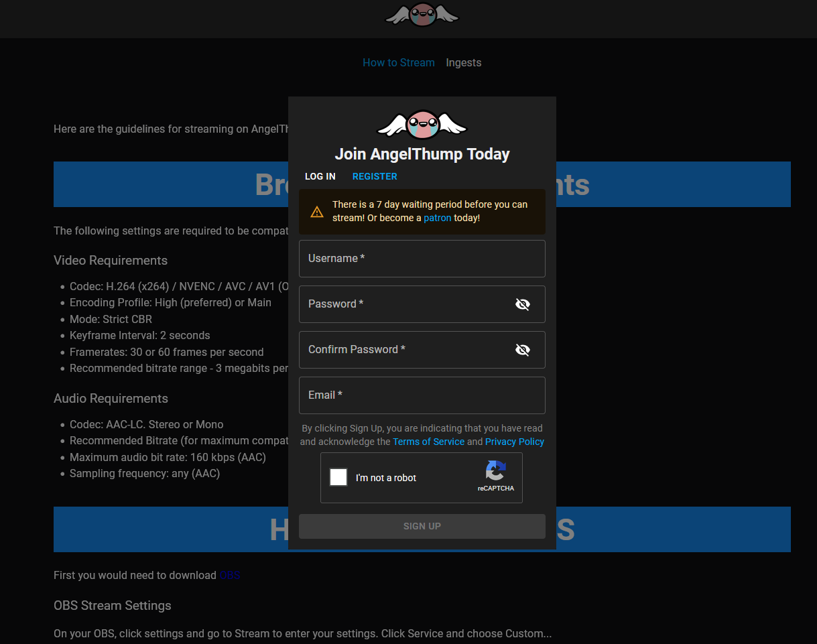
Task: Click the Join AngelThump Today title
Action: [x=422, y=154]
